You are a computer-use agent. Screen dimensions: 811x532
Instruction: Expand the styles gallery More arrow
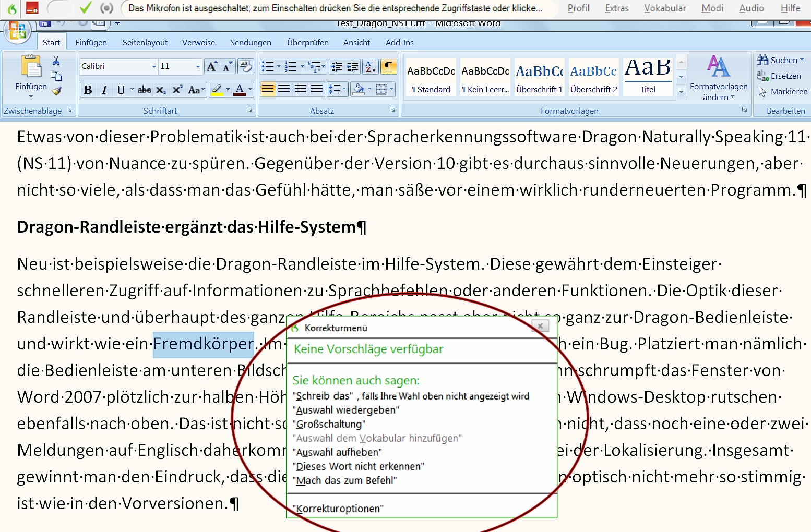click(681, 91)
